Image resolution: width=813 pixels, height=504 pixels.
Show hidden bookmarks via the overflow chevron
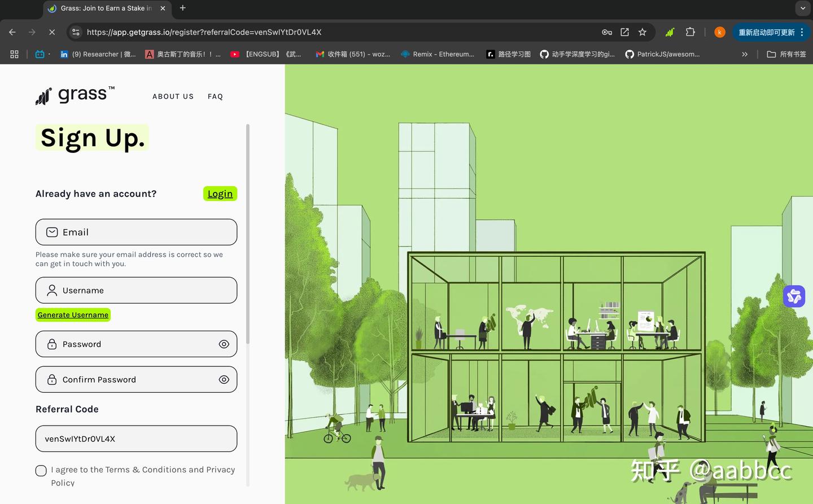745,54
